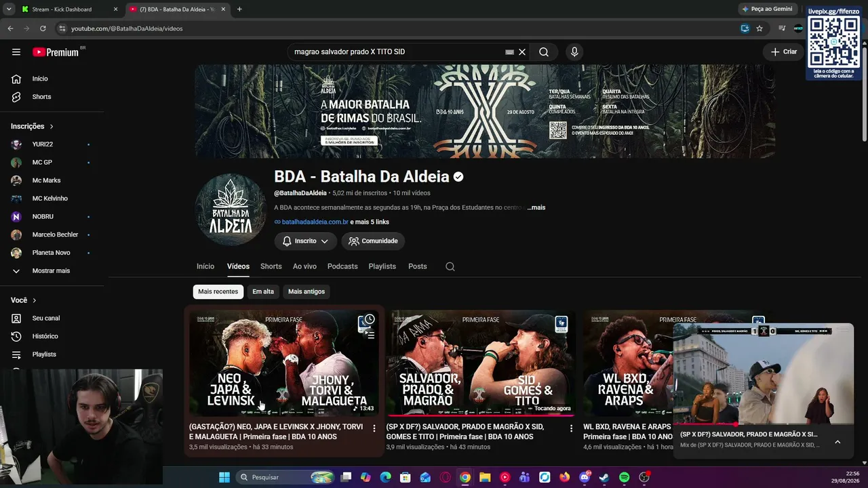This screenshot has width=868, height=488.
Task: Click the NEO, JAPA & LEVINSK thumbnail
Action: (x=283, y=363)
